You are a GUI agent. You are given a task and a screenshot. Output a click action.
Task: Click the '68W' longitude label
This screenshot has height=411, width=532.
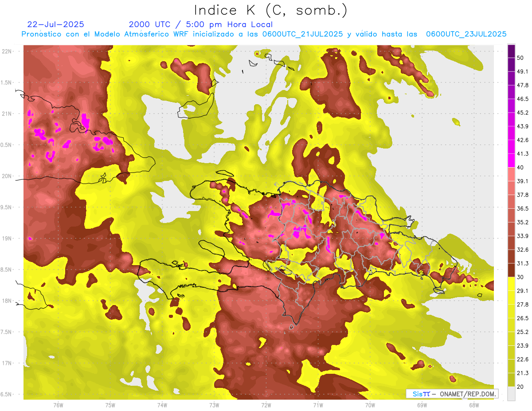[474, 405]
